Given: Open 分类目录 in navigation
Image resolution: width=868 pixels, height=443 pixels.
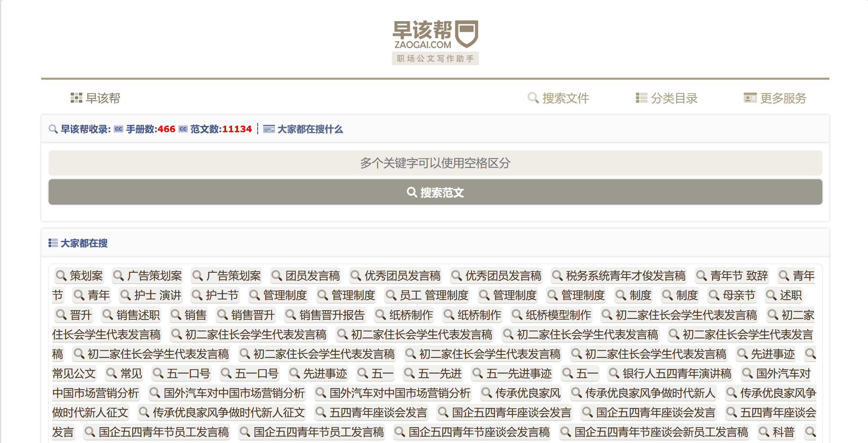Looking at the screenshot, I should (666, 98).
